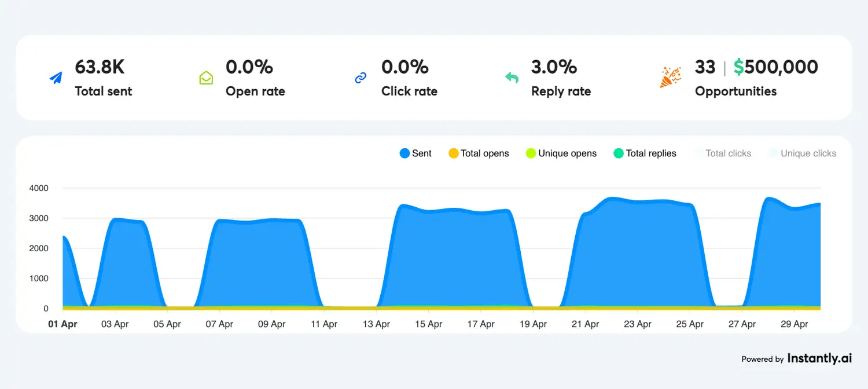Click the paper plane Total sent icon
Viewport: 868px width, 389px height.
(56, 78)
